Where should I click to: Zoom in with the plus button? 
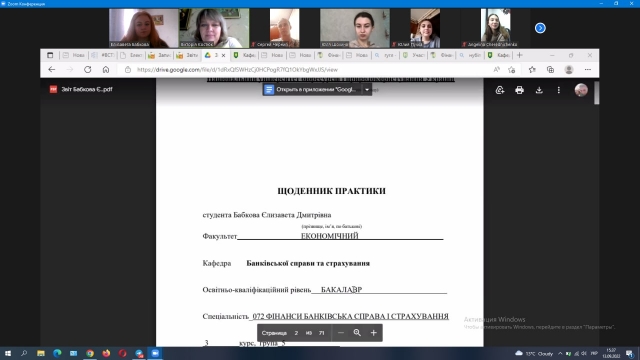pos(373,333)
